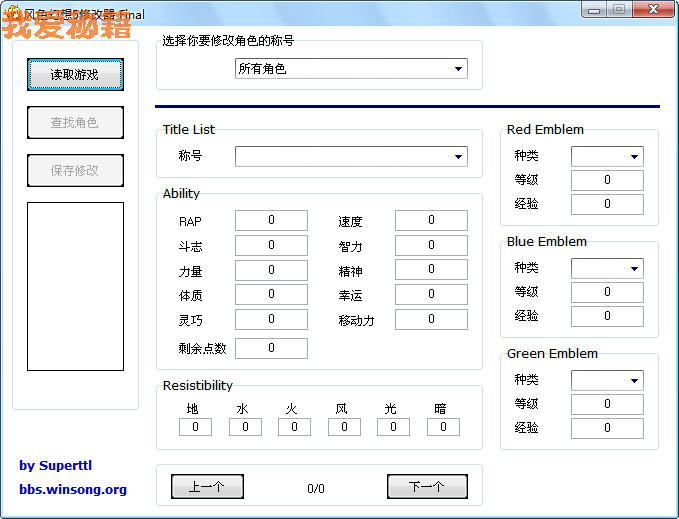This screenshot has width=679, height=519.
Task: Select the 火 fire resistance field
Action: pyautogui.click(x=294, y=427)
